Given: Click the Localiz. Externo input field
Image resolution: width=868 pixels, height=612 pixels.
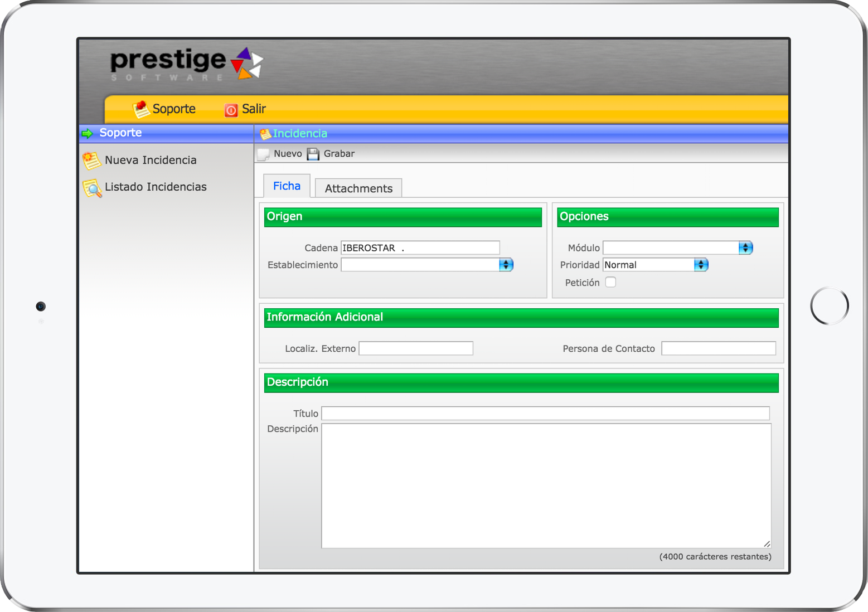Looking at the screenshot, I should (416, 348).
